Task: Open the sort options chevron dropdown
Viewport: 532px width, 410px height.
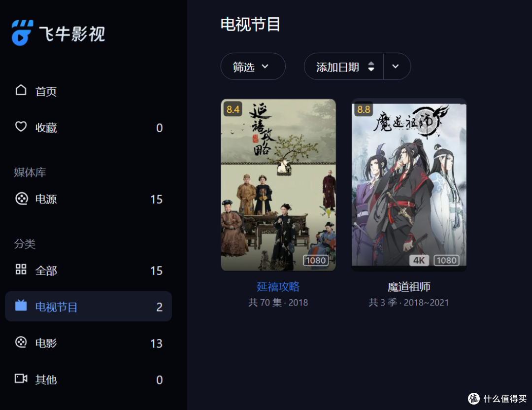Action: 396,67
